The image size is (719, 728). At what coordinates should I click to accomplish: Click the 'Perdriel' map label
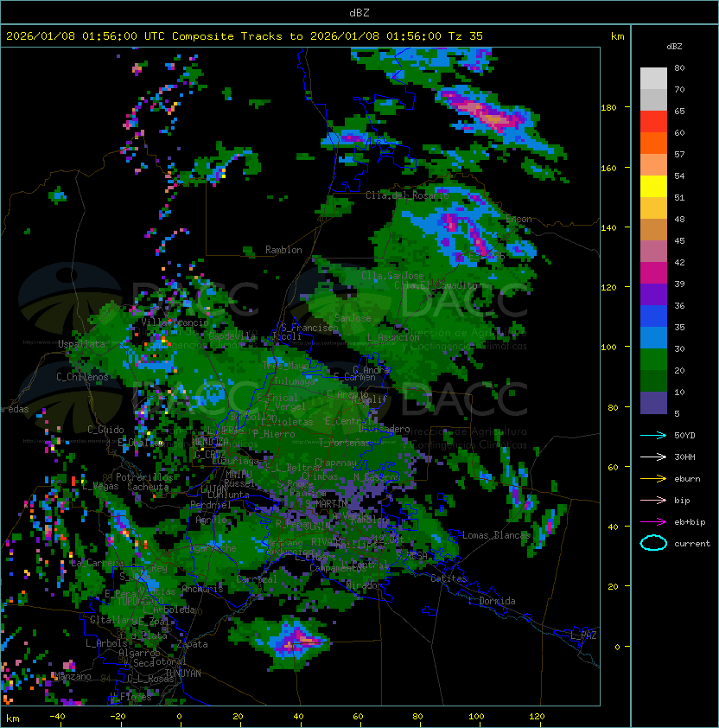(x=211, y=504)
